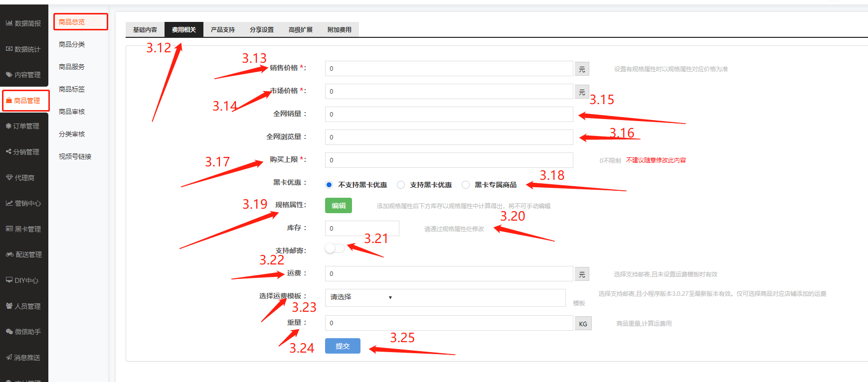The image size is (868, 382).
Task: Click the 数据统计 sidebar icon
Action: click(9, 49)
